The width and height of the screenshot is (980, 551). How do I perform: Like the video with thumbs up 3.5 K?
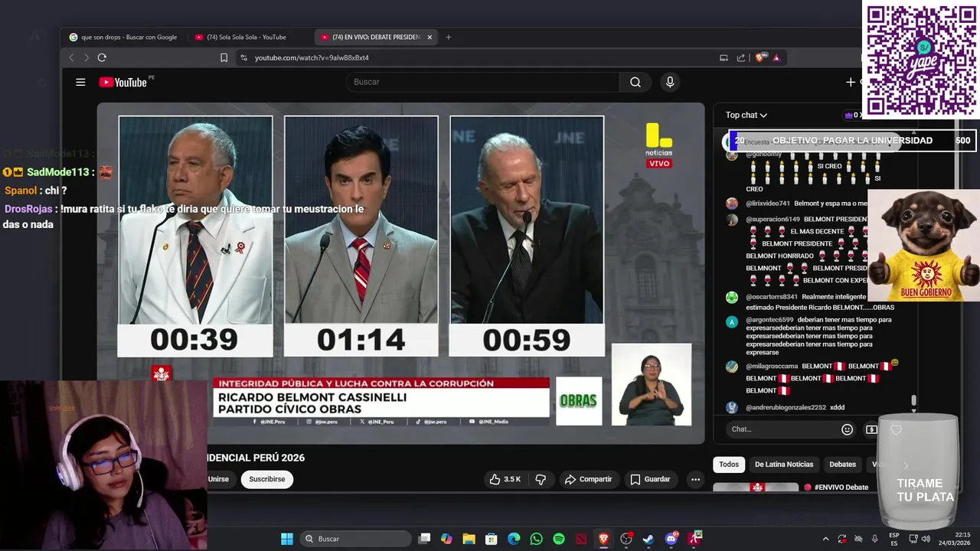click(505, 479)
